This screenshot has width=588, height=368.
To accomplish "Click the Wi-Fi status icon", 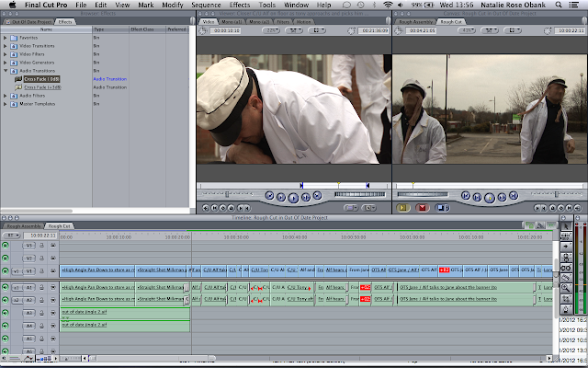I will [388, 5].
